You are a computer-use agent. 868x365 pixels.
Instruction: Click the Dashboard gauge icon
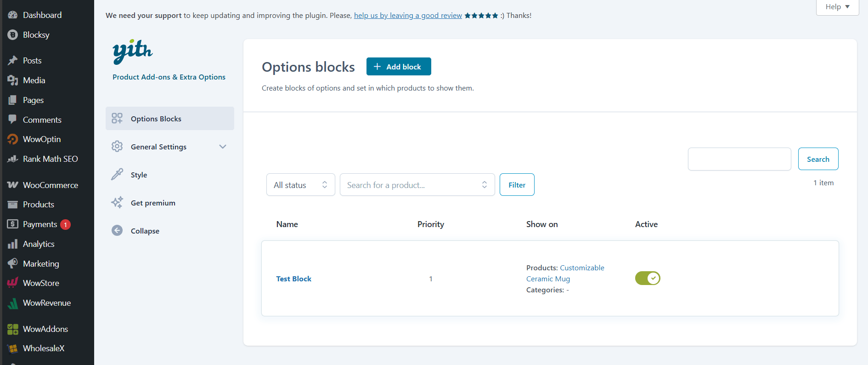(12, 15)
